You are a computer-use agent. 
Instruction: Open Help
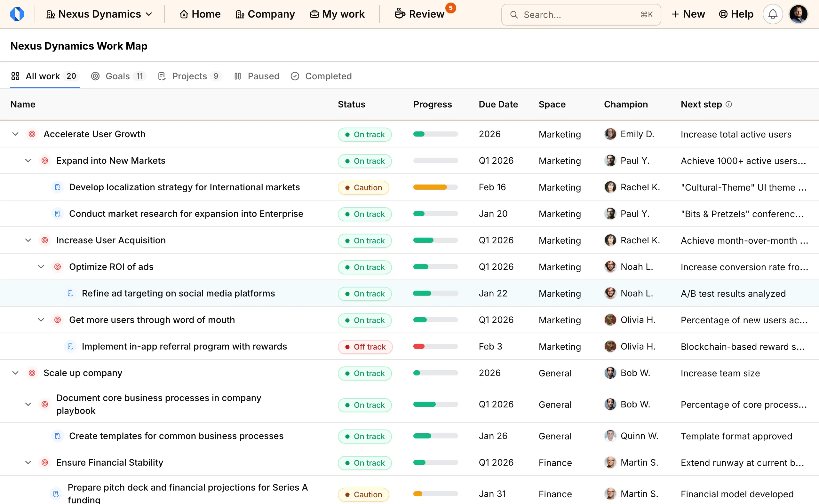click(736, 14)
